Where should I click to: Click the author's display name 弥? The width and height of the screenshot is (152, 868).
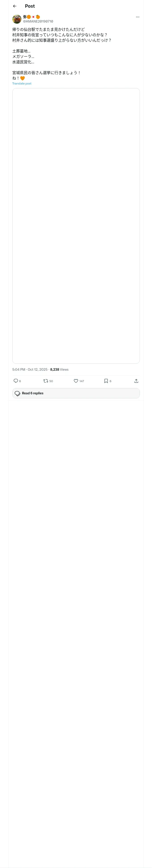[25, 16]
